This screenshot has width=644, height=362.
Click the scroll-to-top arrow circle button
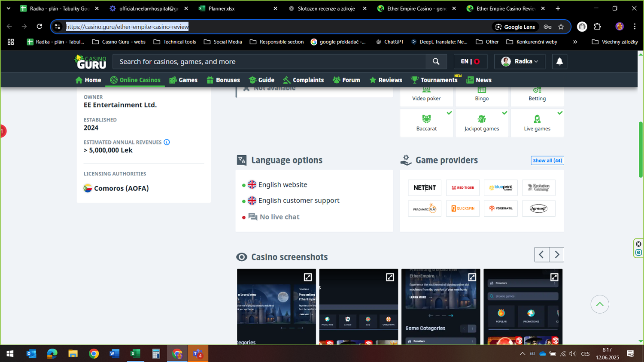pyautogui.click(x=599, y=305)
